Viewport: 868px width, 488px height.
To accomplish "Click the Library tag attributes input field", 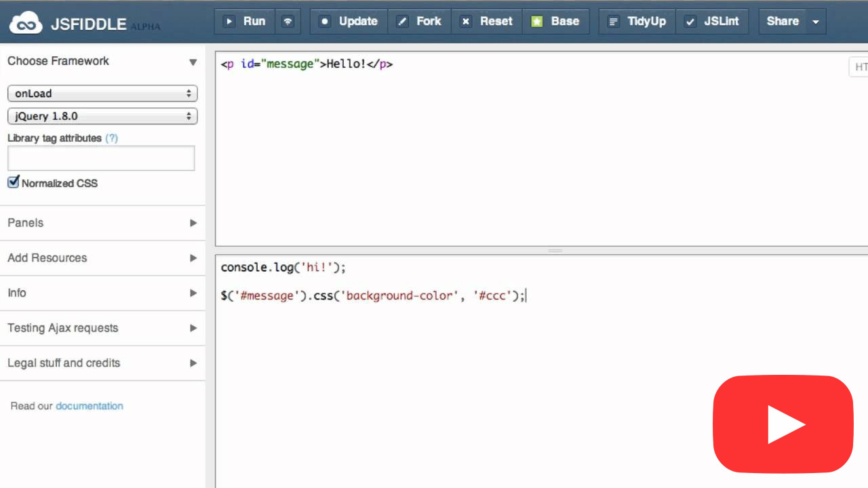I will [101, 158].
